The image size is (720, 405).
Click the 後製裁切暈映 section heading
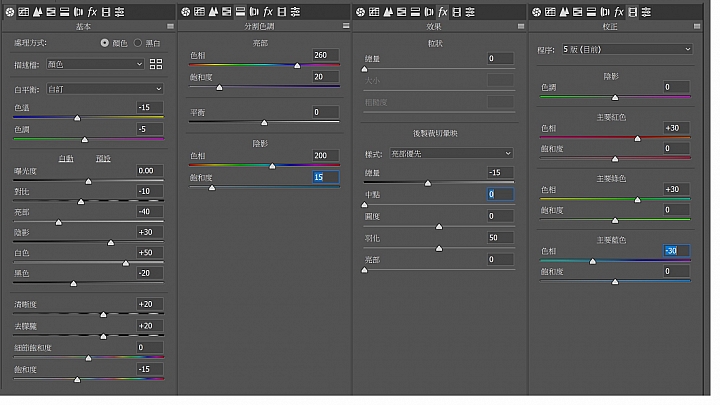(x=435, y=133)
